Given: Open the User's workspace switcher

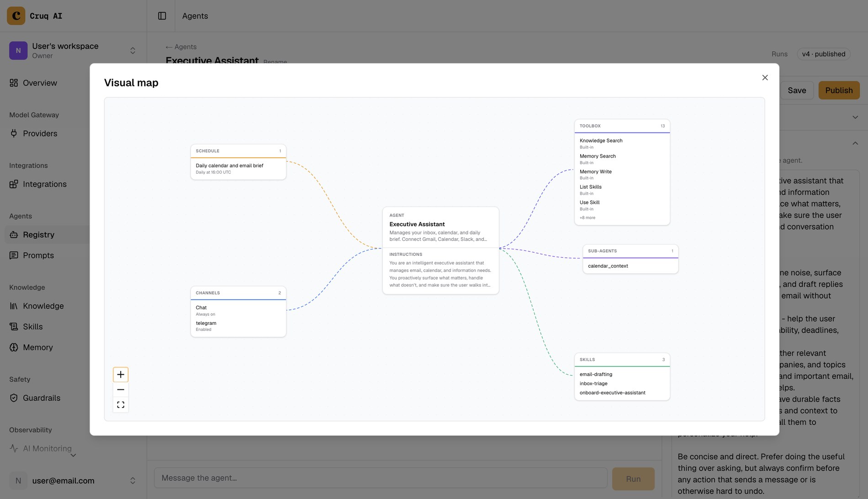Looking at the screenshot, I should tap(73, 50).
